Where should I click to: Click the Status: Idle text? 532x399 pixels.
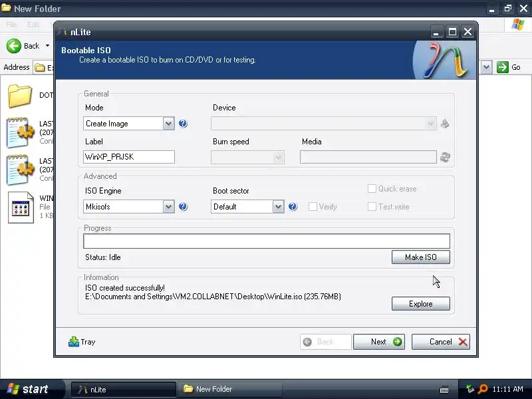[x=103, y=257]
